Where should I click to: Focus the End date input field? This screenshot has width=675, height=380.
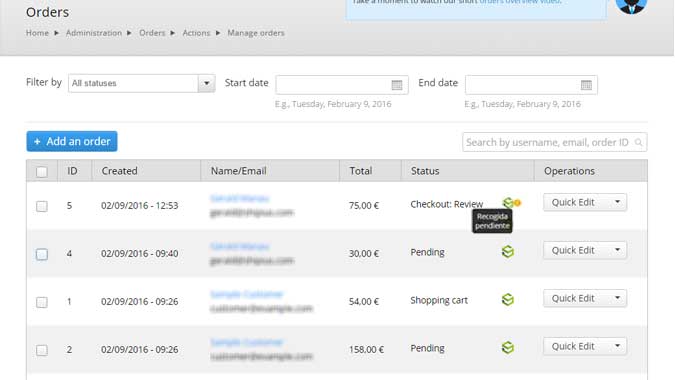pos(531,85)
